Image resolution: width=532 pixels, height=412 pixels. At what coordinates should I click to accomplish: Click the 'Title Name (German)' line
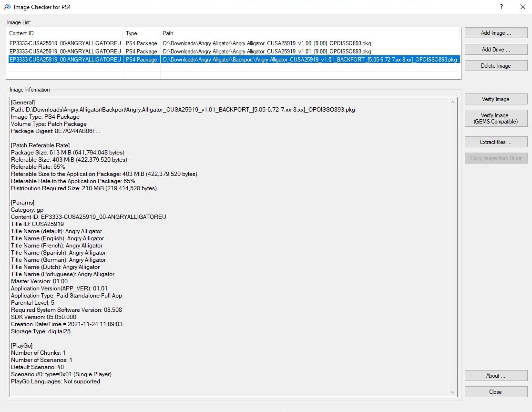click(58, 259)
